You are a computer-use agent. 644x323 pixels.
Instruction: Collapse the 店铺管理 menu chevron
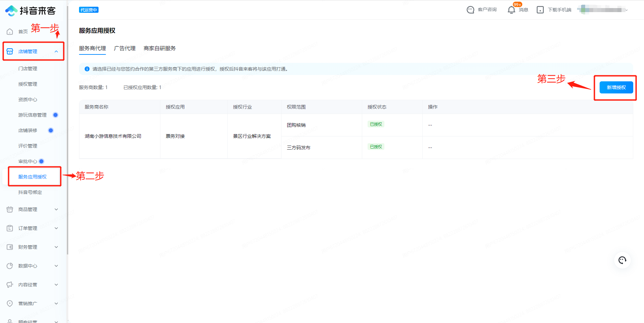coord(56,51)
